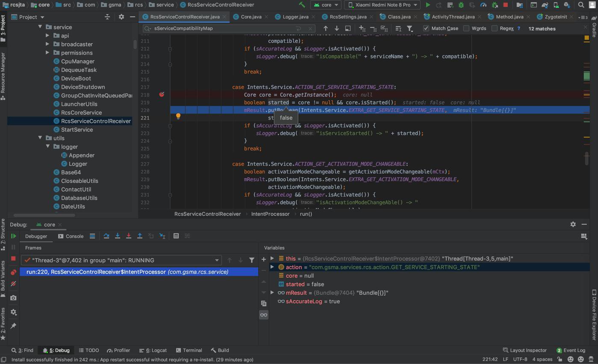Screen dimensions: 598x364
Task: Open the TODO tool window
Action: coord(89,350)
